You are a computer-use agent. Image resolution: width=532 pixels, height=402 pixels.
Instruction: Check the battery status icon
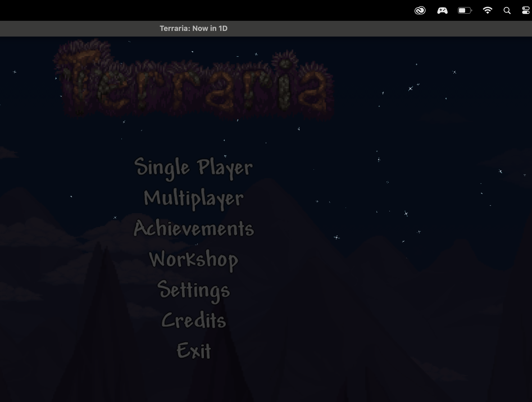(465, 11)
